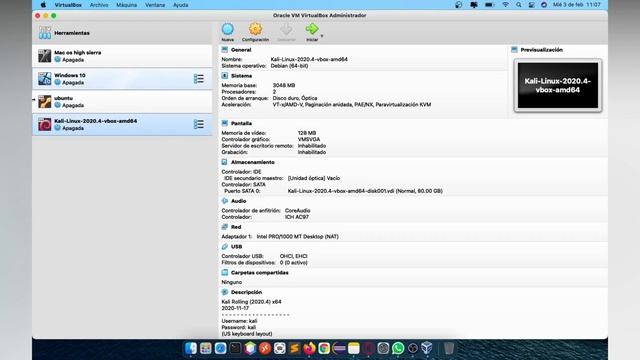Open the Máquina menu
Viewport: 640px width, 360px height.
(127, 5)
